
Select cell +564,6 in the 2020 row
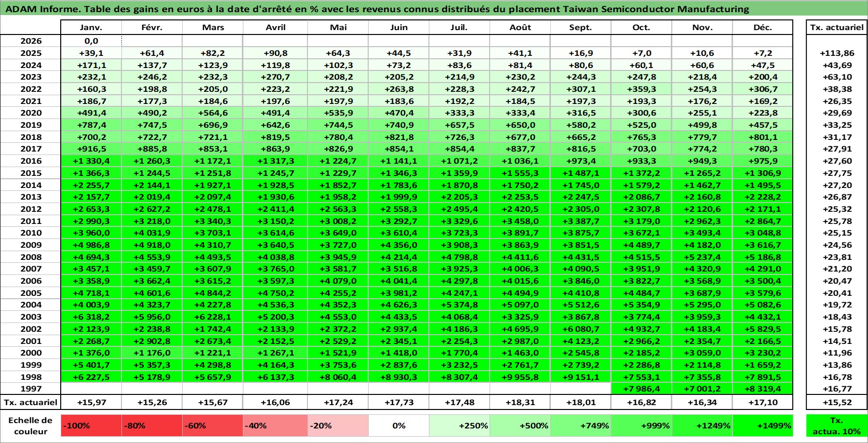click(x=213, y=113)
